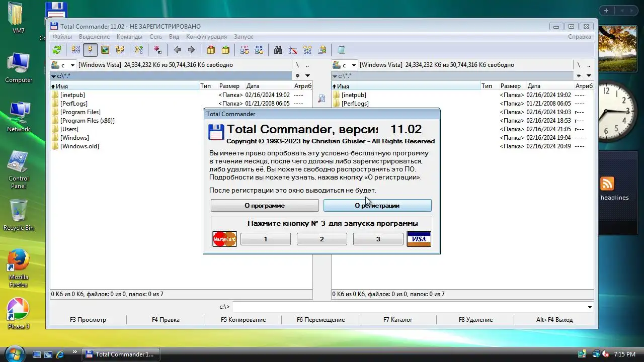Click the MasterCard icon in dialog
The width and height of the screenshot is (644, 362).
225,239
